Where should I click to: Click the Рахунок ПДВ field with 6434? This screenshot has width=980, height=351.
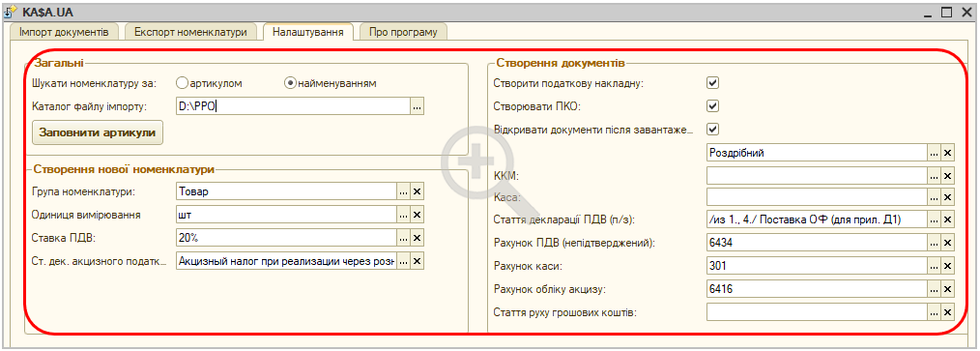click(x=817, y=242)
